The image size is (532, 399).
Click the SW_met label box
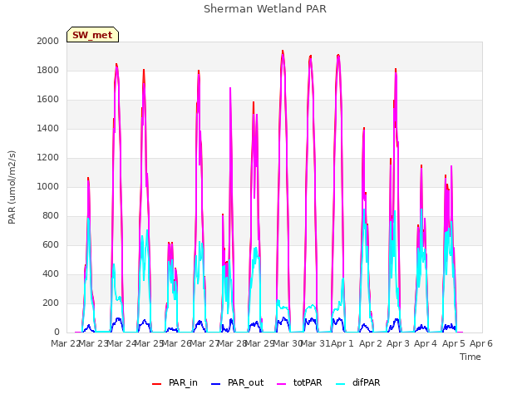pos(92,35)
